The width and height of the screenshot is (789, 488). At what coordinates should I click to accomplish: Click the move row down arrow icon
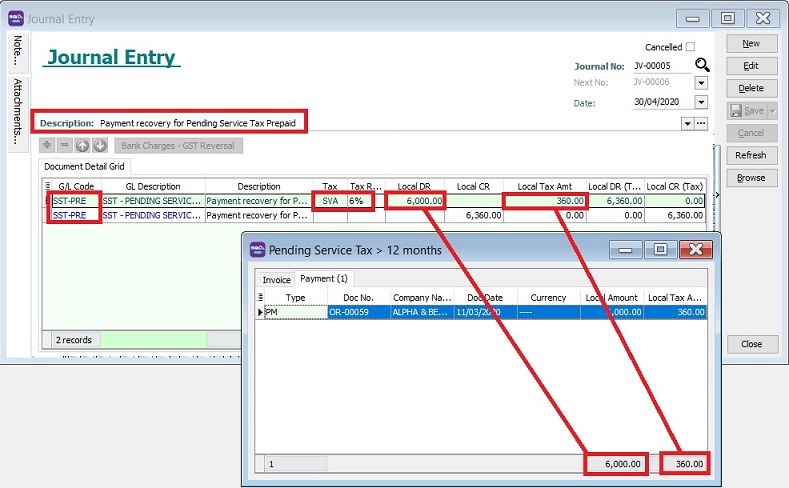(x=100, y=145)
